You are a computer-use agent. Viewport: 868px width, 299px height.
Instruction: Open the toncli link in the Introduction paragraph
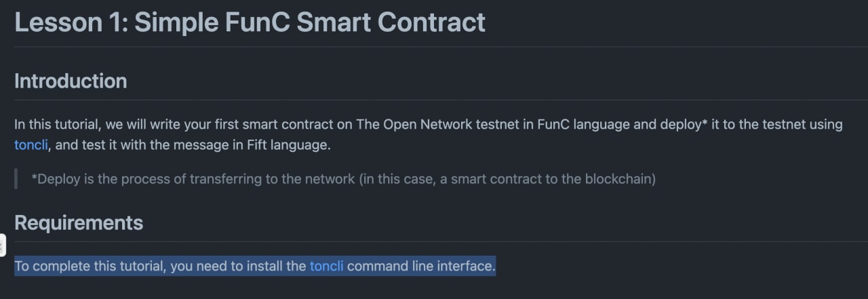coord(31,144)
